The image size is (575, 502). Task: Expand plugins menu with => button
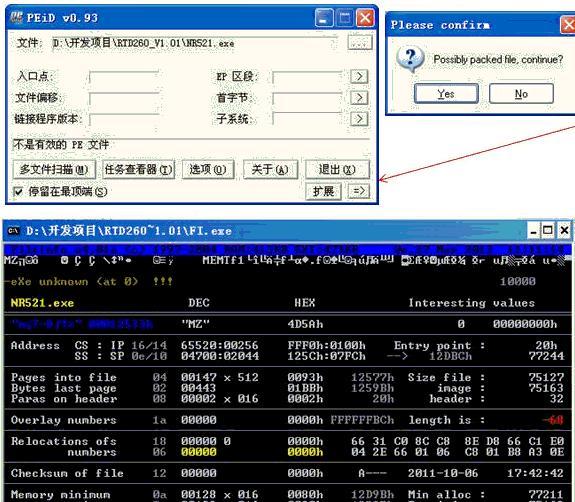[x=358, y=191]
